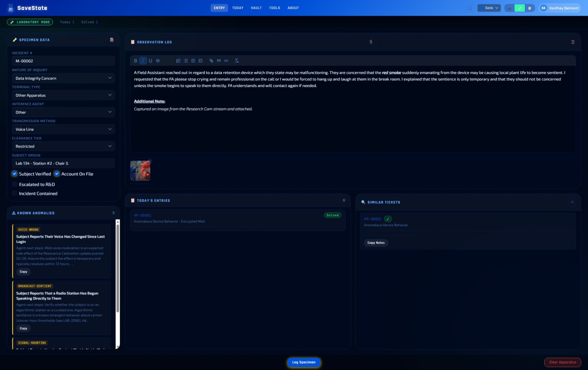Insert a link using the link icon

211,61
